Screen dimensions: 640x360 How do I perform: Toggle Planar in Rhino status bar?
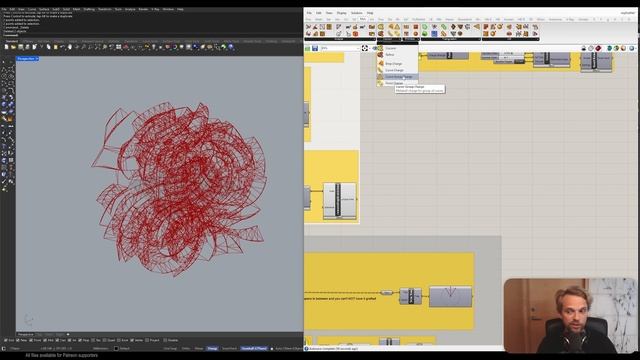(x=199, y=349)
